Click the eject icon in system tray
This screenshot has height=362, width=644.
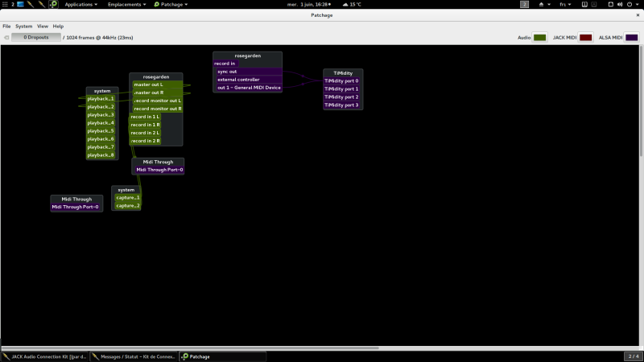(541, 4)
